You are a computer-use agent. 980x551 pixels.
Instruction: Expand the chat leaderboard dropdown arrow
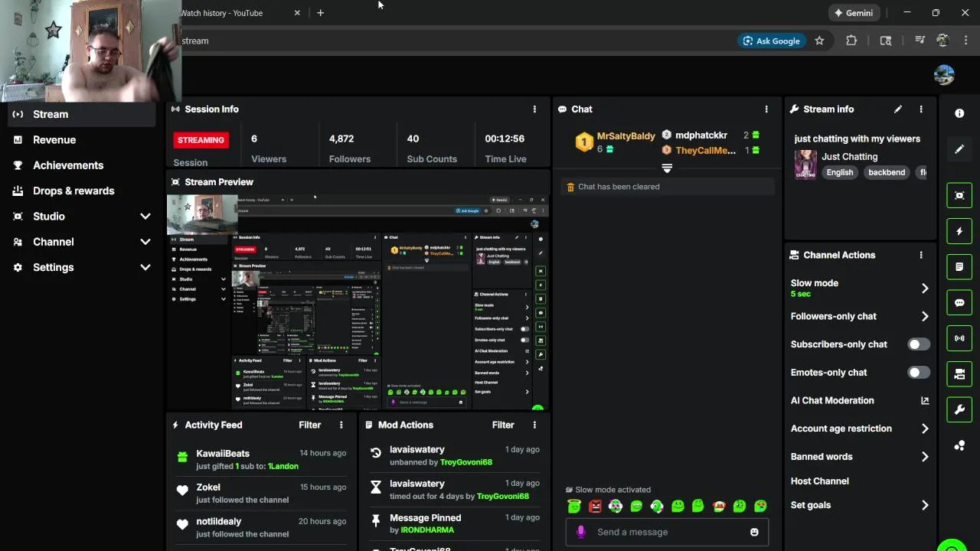[667, 168]
